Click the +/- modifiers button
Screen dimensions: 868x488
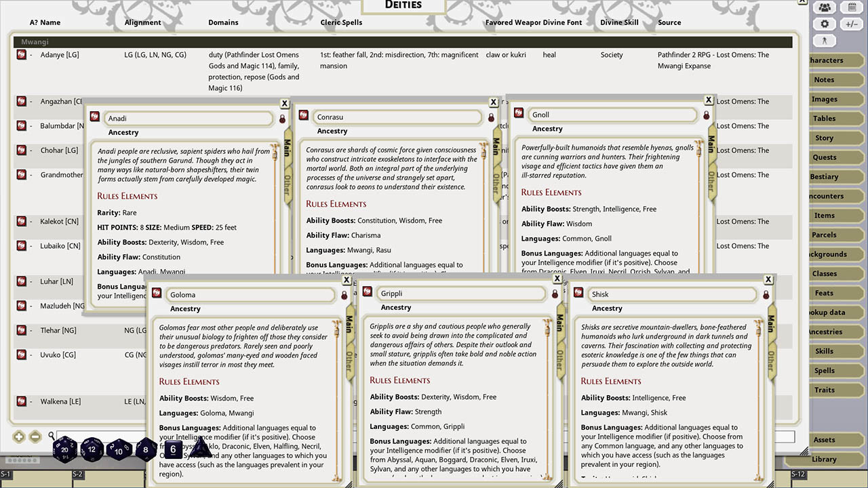[852, 24]
